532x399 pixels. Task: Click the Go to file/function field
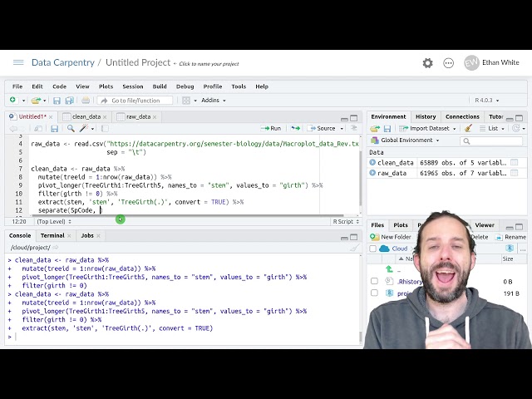tap(135, 101)
